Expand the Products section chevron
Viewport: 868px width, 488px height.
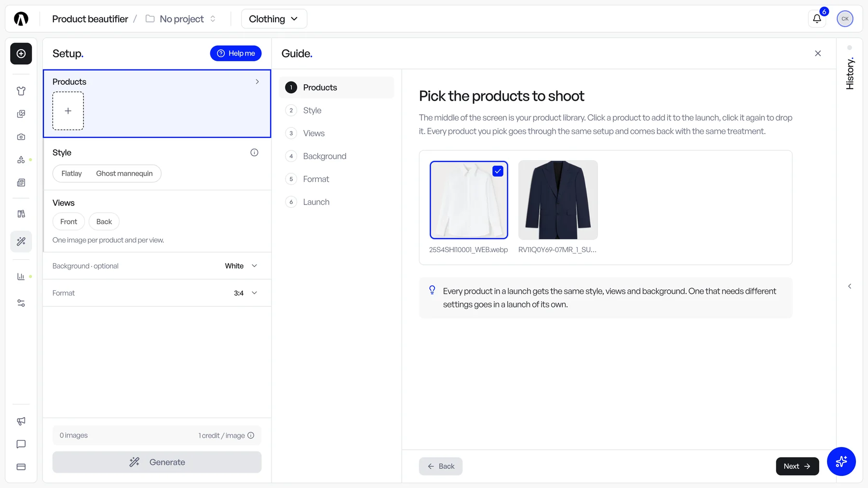click(x=257, y=82)
